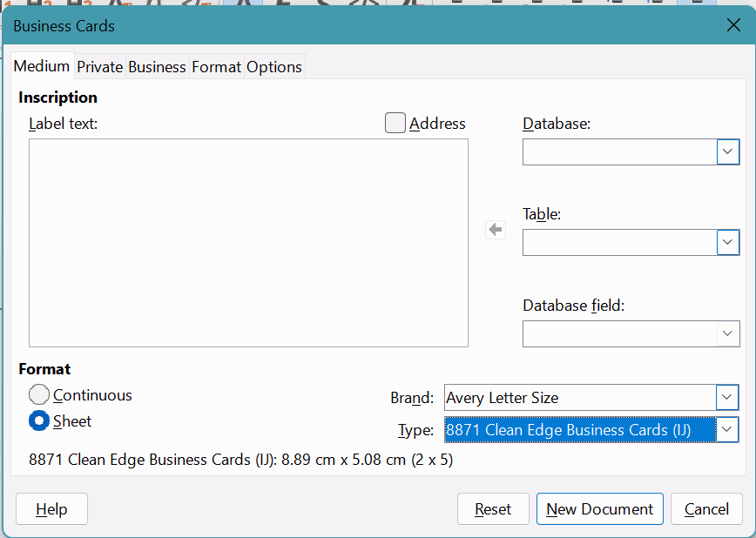Open the Business tab

tap(157, 67)
